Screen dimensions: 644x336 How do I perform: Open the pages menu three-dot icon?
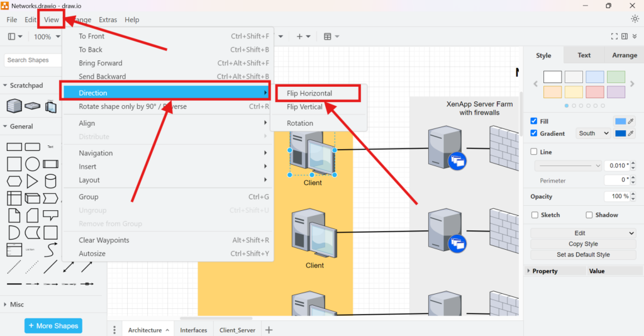pos(114,330)
